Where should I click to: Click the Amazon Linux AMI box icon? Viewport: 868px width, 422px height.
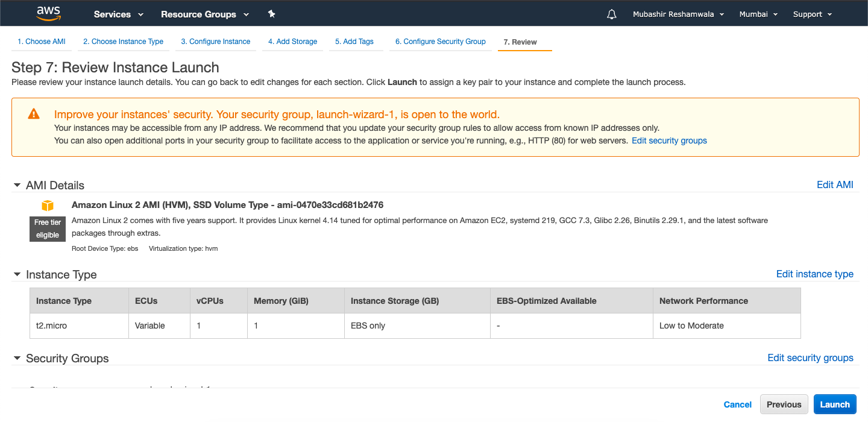(48, 206)
